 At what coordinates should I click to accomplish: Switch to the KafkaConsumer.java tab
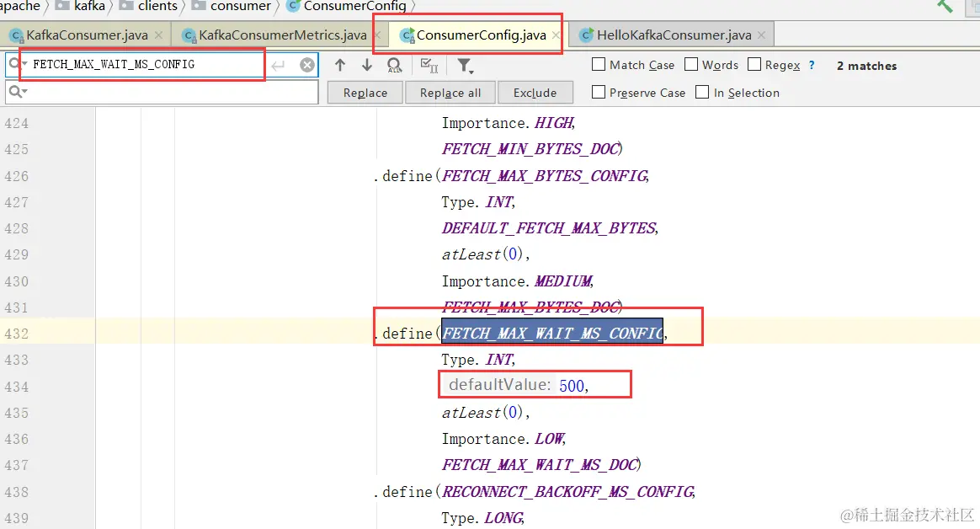tap(87, 35)
